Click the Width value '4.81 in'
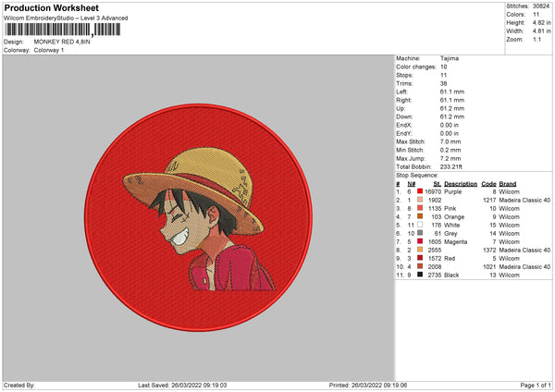The width and height of the screenshot is (555, 392). click(x=541, y=31)
